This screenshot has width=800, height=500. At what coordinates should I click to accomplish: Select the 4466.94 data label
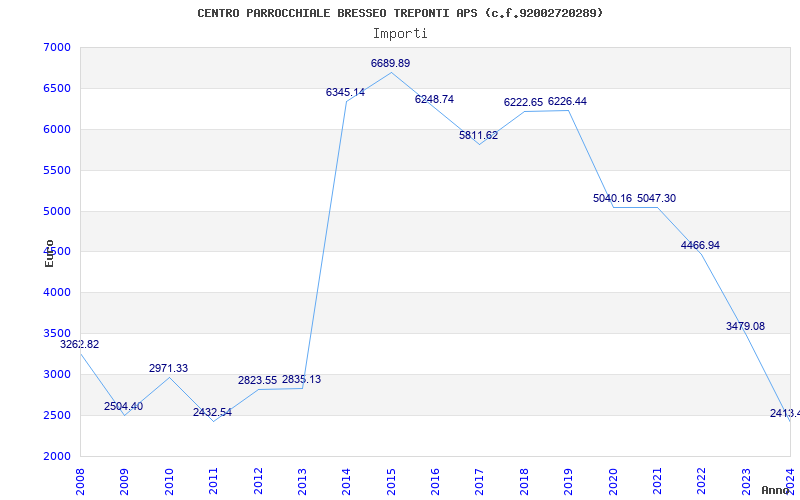[701, 245]
